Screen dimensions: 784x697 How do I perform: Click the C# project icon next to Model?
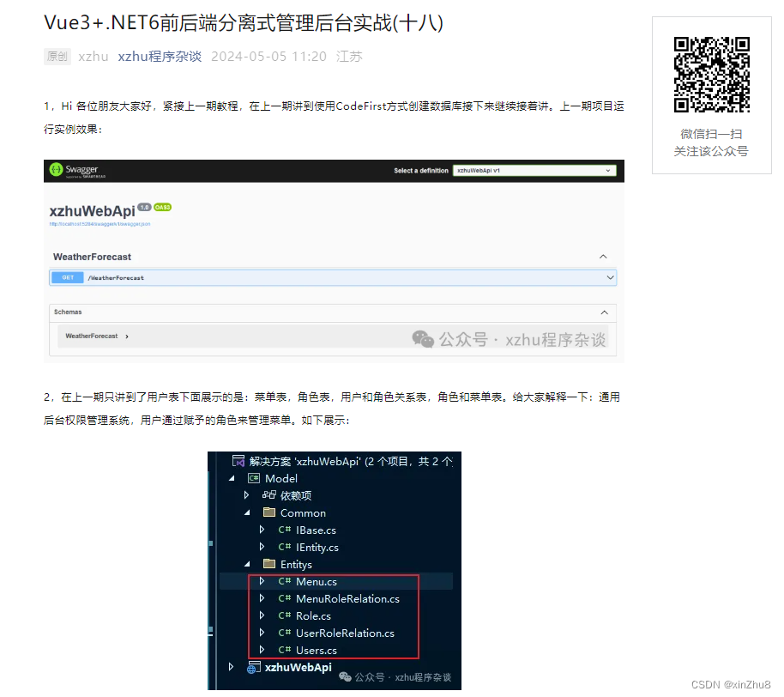click(x=254, y=478)
